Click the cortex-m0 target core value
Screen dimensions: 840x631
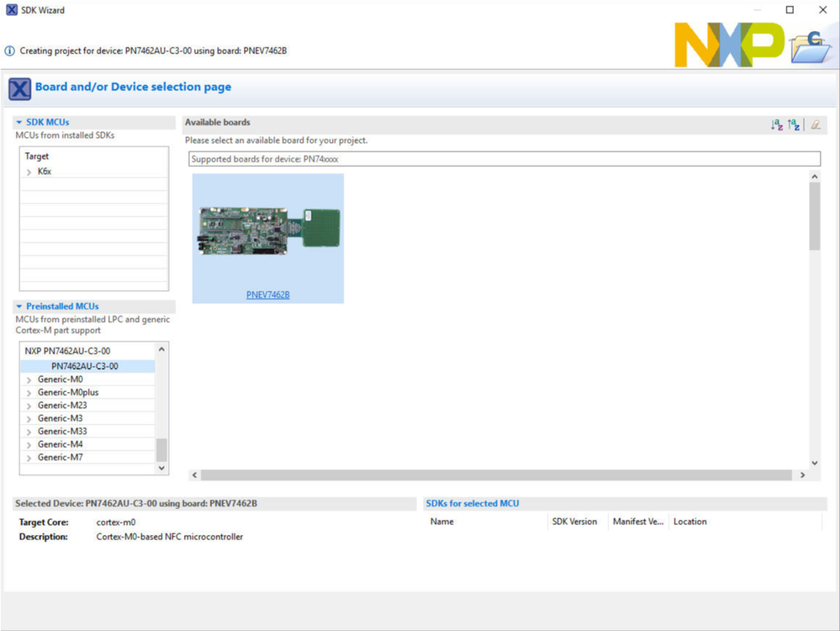(x=116, y=522)
